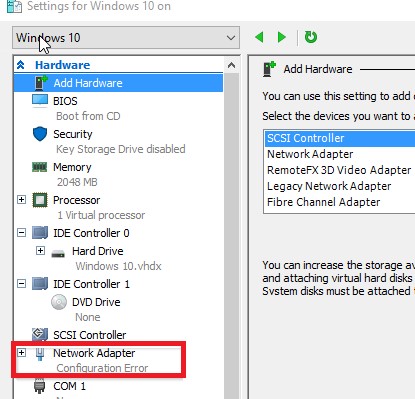Select Add Hardware in the tree
This screenshot has height=399, width=415.
coord(118,83)
